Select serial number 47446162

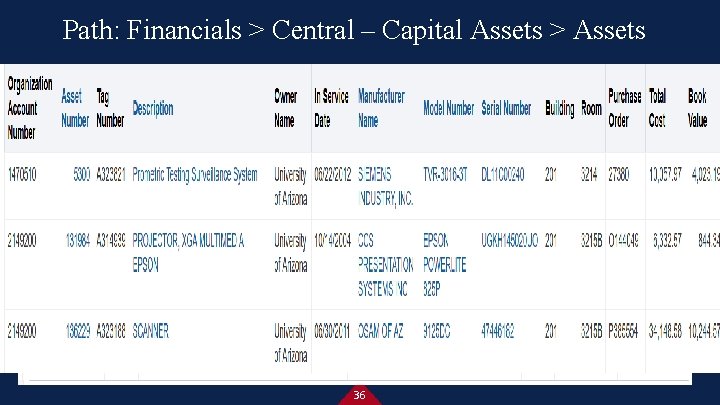(x=498, y=331)
